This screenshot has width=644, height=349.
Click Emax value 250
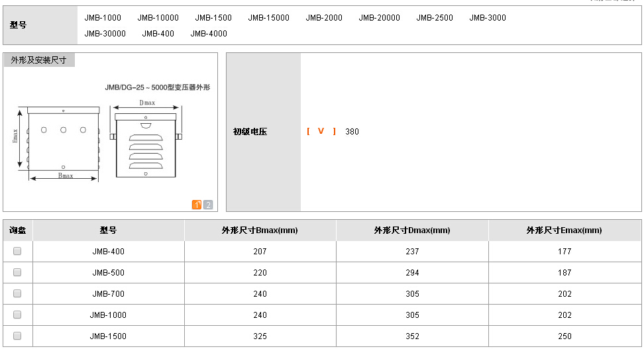(x=564, y=336)
